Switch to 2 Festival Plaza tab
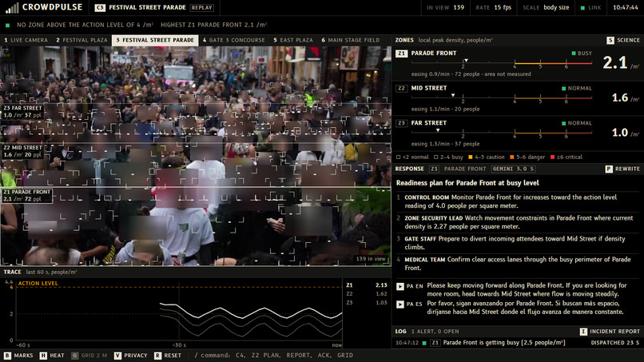Screen dimensions: 644x362 [81, 40]
